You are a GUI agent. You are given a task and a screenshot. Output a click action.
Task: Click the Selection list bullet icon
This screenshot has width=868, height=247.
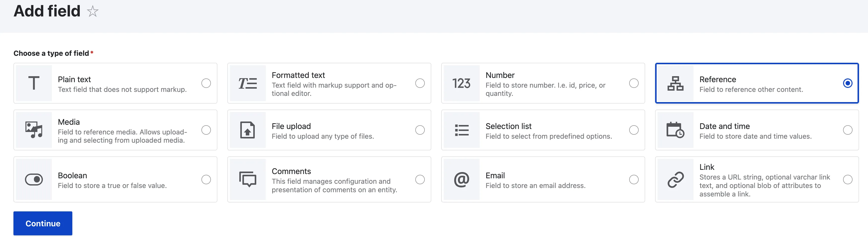tap(461, 130)
